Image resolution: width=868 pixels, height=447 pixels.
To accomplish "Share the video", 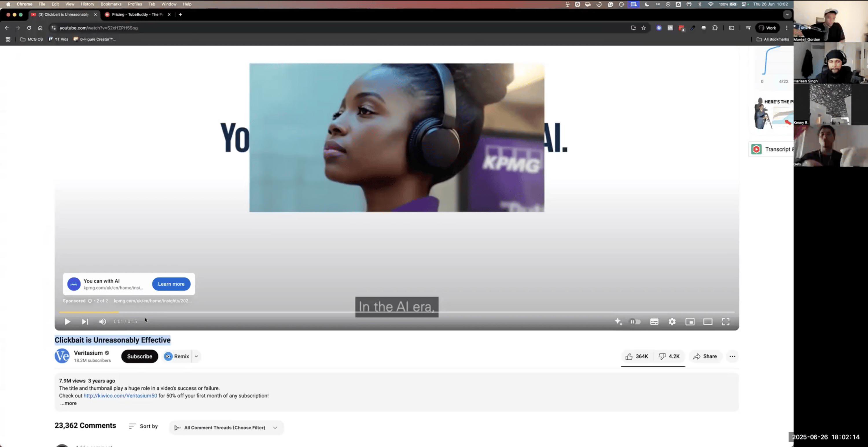I will (705, 356).
